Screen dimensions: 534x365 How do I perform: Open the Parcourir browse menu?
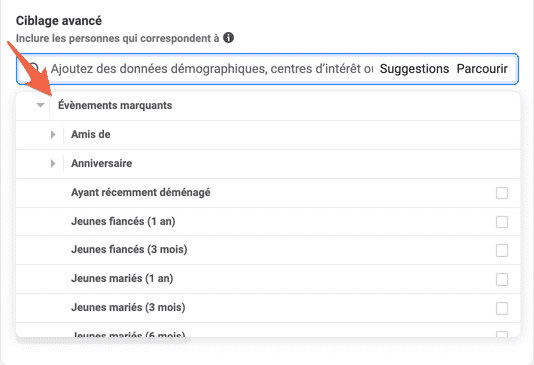[x=482, y=69]
